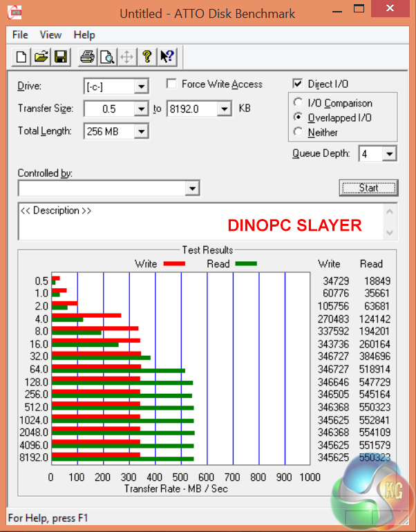Select I/O Comparison radio option
This screenshot has height=532, width=416.
click(x=298, y=102)
